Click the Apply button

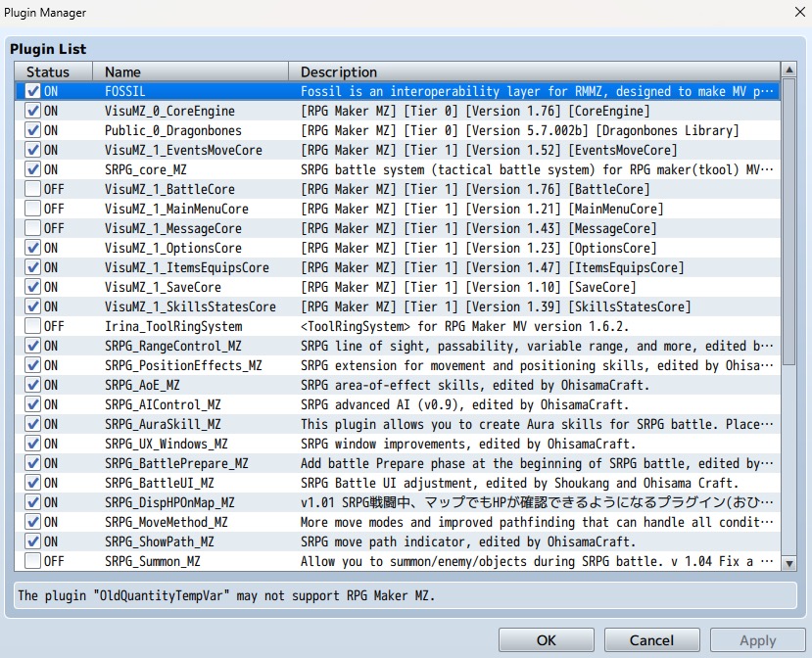tap(757, 640)
